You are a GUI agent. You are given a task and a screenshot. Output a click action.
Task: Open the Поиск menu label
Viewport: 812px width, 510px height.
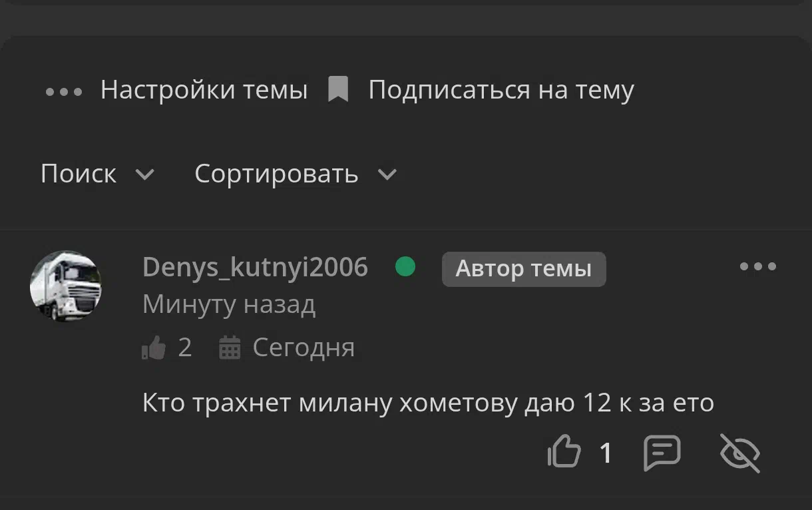[79, 174]
